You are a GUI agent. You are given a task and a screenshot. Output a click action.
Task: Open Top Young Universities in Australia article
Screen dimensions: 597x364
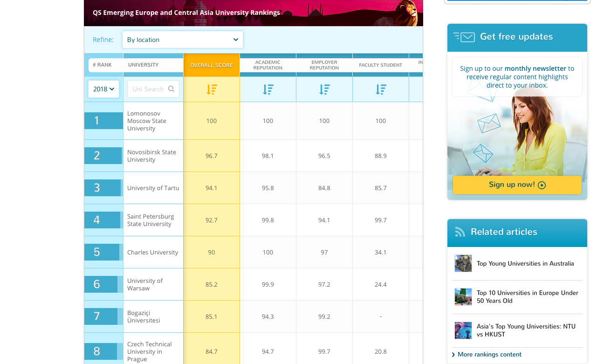click(525, 264)
